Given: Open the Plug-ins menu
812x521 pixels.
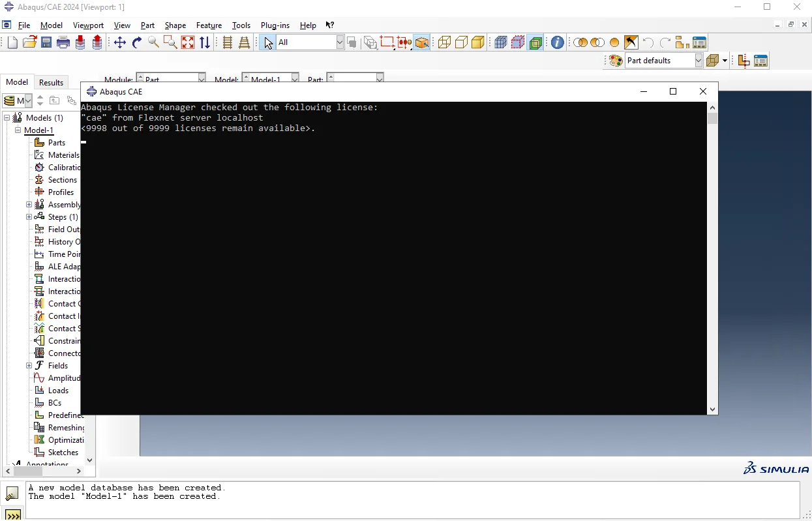Looking at the screenshot, I should click(275, 25).
